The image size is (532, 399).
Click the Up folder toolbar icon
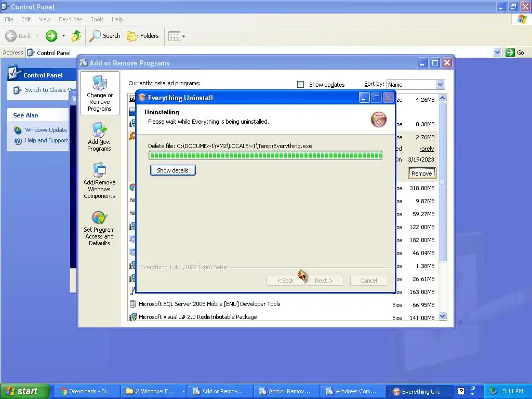(76, 36)
